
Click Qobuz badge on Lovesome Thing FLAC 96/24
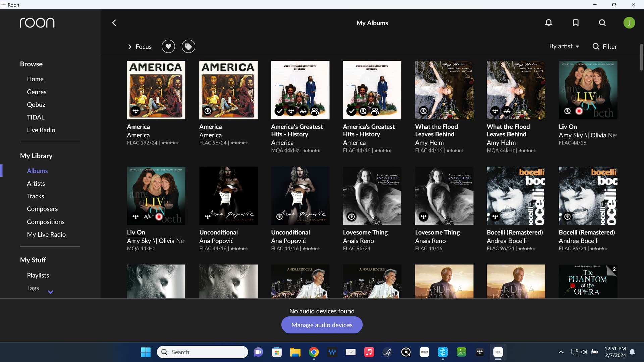pos(351,217)
